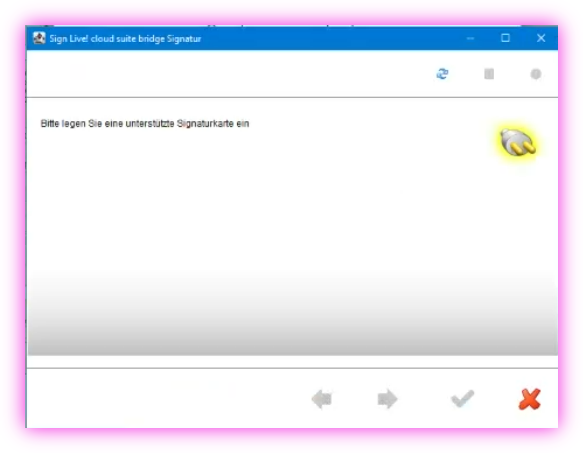Open the Sign Live! window system menu icon
Screen dimensions: 583x453
(39, 38)
